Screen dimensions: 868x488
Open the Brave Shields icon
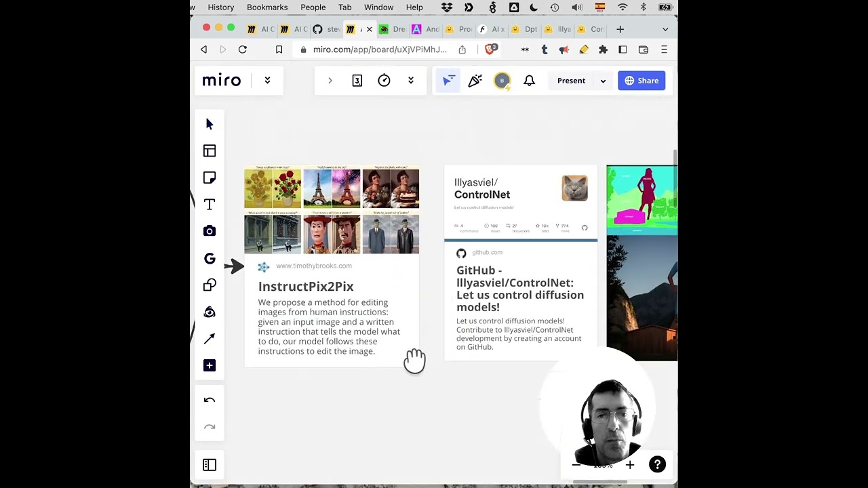point(490,49)
